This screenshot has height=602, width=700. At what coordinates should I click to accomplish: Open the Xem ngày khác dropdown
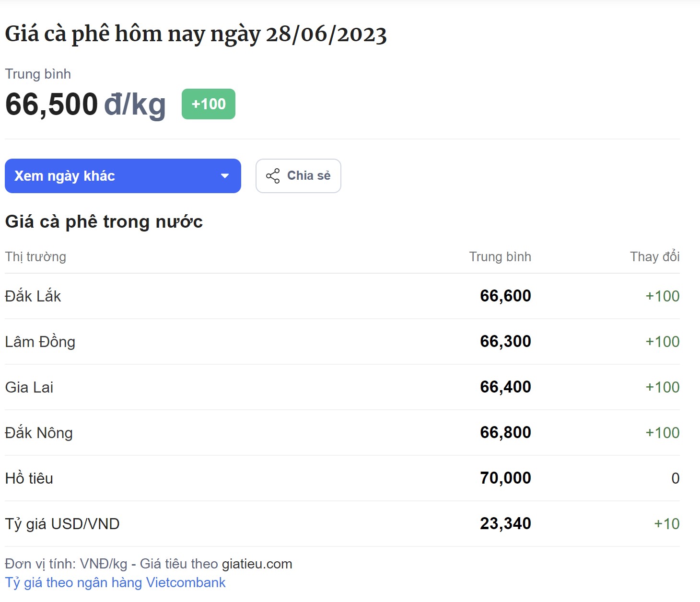[123, 176]
